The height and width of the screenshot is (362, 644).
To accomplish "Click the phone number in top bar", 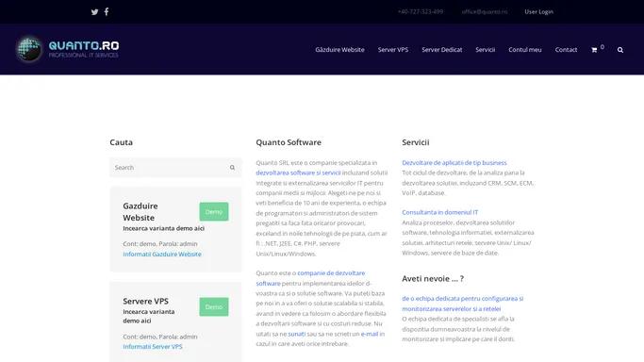I will [x=421, y=12].
